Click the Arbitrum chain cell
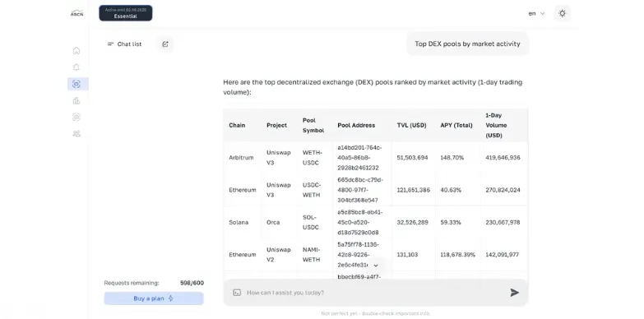This screenshot has width=644, height=319. click(241, 158)
